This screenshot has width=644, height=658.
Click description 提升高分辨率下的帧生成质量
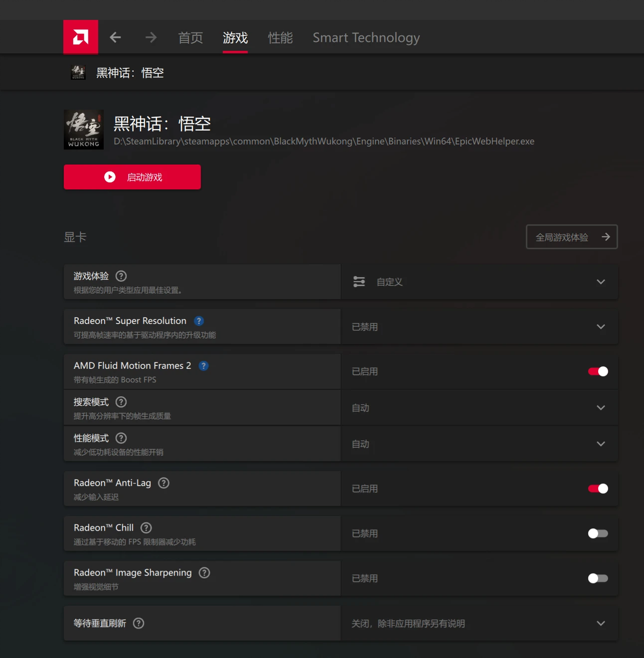click(x=122, y=416)
